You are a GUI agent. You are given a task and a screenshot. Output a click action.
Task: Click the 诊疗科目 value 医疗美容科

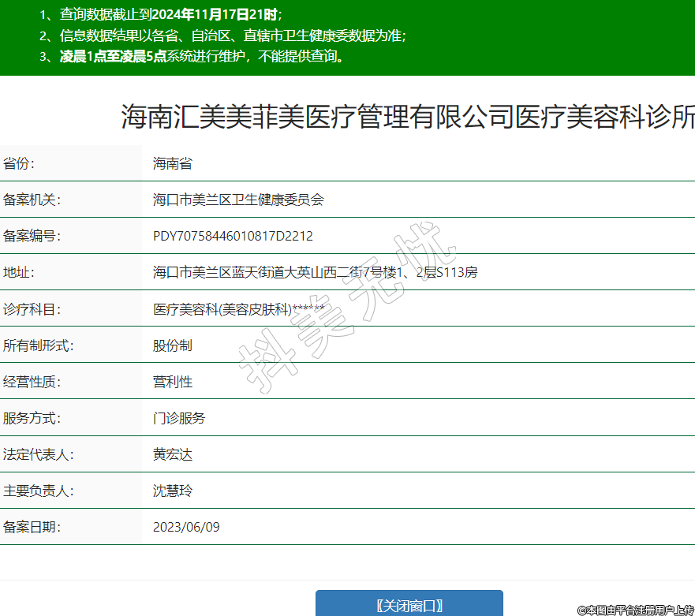[x=238, y=309]
